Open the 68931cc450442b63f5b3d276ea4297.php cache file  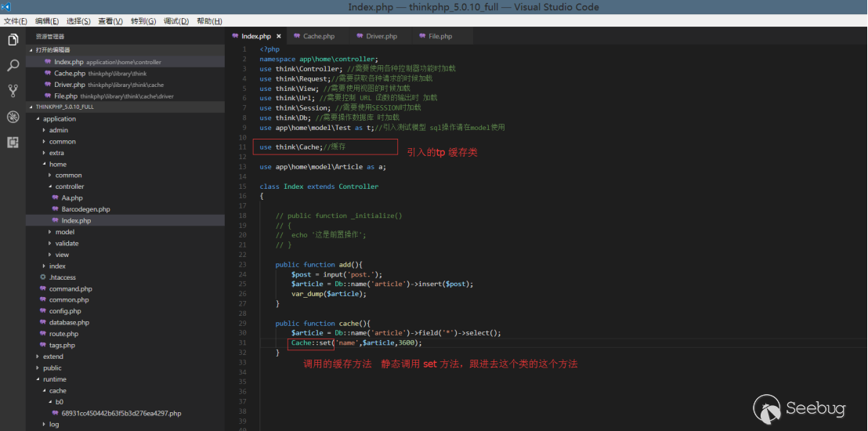125,413
